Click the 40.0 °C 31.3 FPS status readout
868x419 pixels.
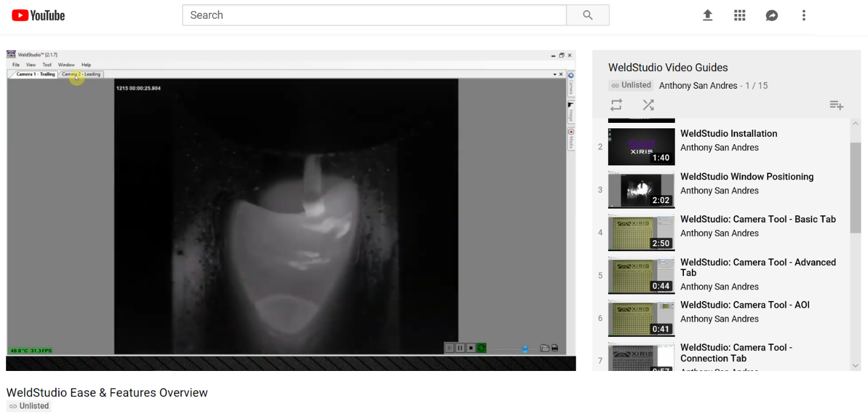coord(30,350)
